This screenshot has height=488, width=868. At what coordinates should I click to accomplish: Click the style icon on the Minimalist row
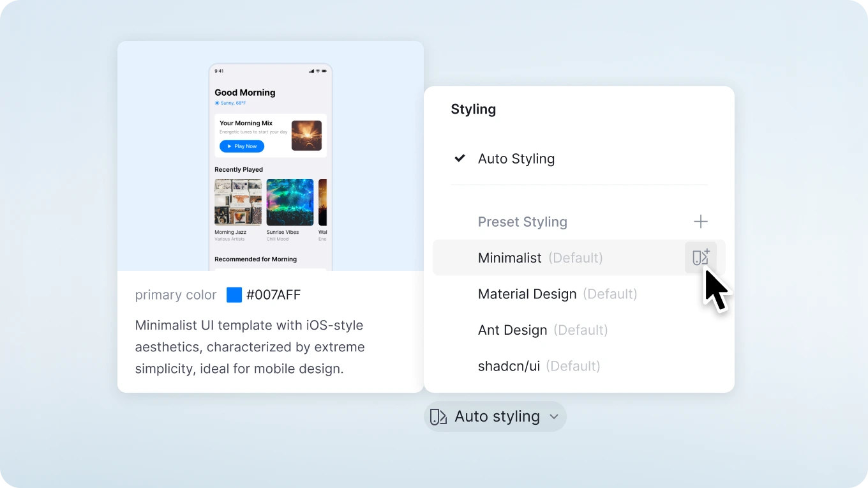click(x=700, y=257)
